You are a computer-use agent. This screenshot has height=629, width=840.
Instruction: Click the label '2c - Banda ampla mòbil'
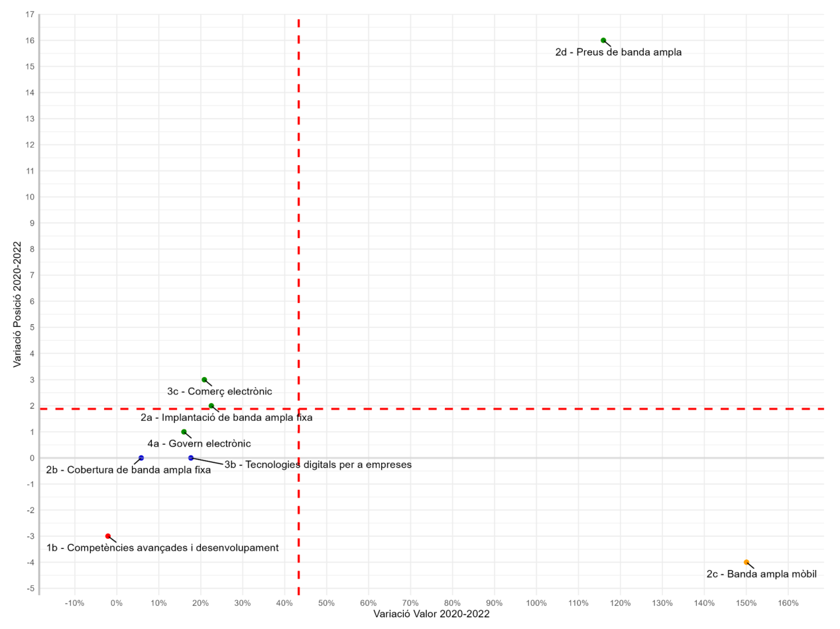pos(762,574)
